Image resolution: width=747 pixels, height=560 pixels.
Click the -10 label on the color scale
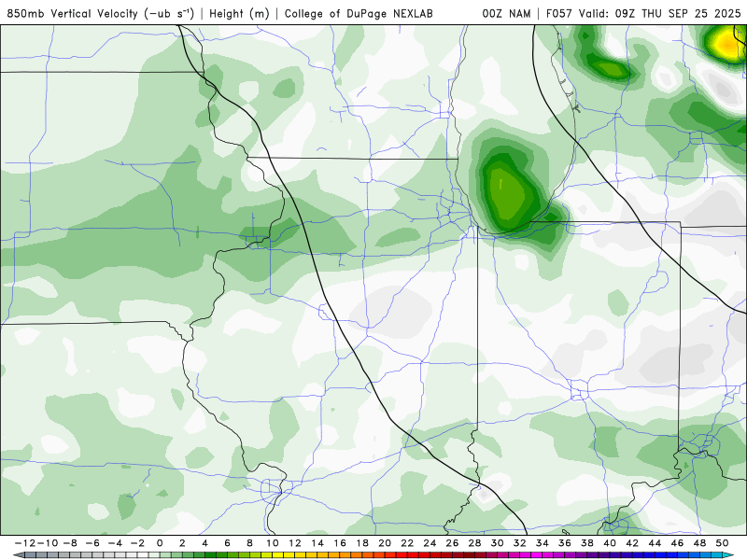point(47,543)
